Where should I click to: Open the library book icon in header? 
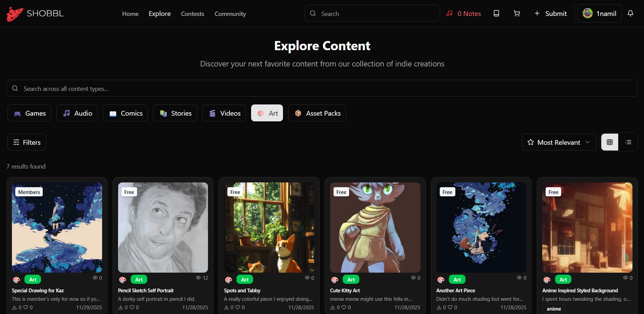496,14
